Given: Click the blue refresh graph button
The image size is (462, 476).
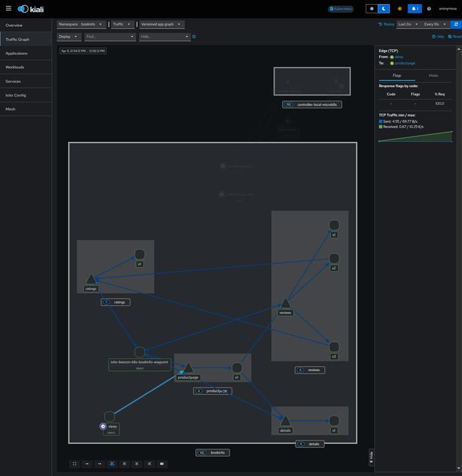Looking at the screenshot, I should coord(456,24).
